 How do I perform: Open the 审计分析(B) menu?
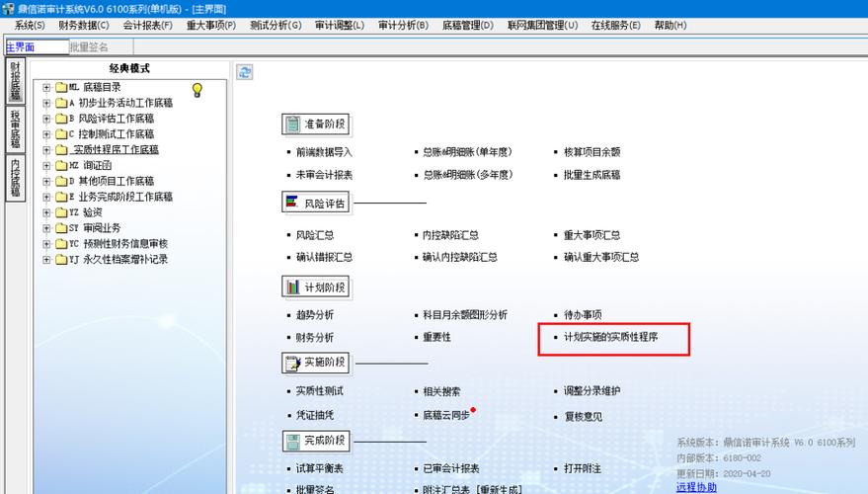(403, 26)
